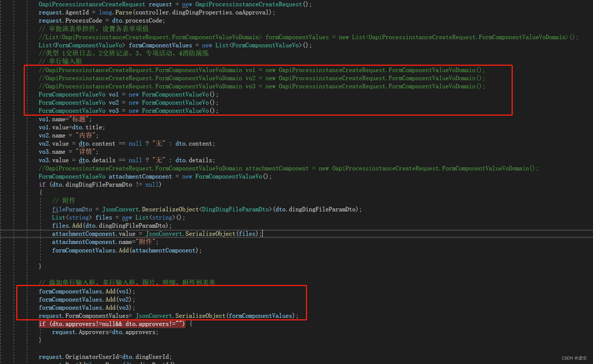Click the line formComponentValues.Add(vo1);

point(87,292)
